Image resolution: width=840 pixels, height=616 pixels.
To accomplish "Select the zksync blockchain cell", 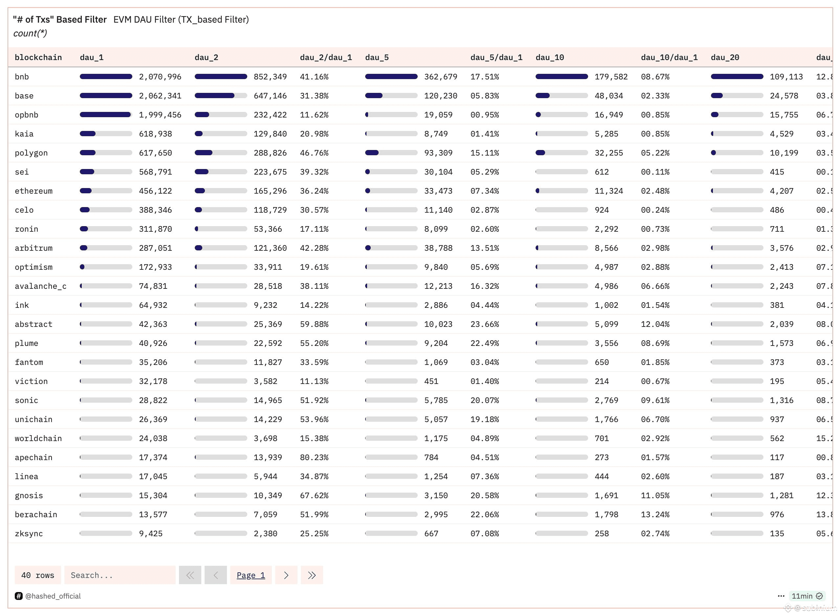I will (x=29, y=533).
